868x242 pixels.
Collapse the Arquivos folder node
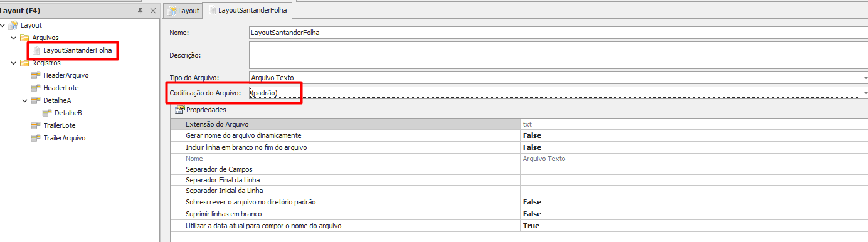coord(14,38)
